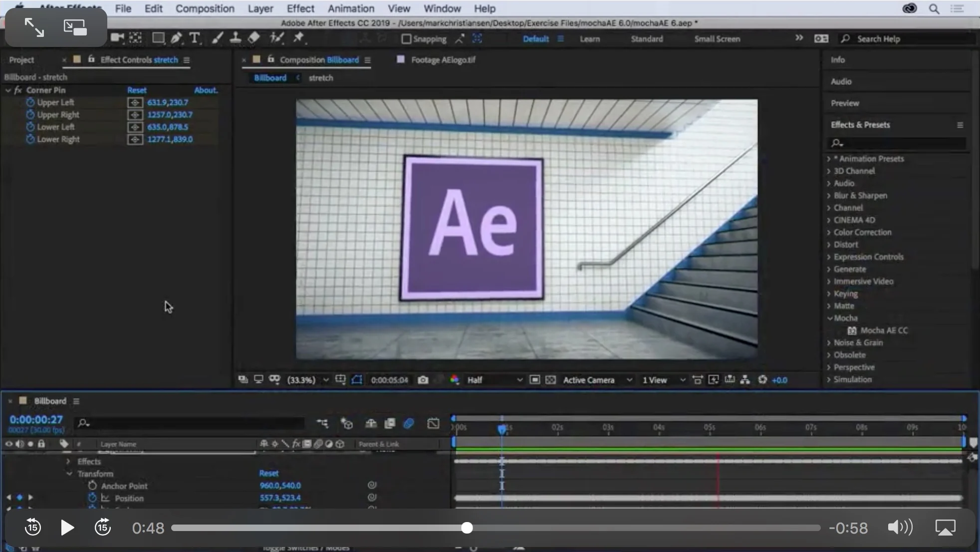Select the Brush tool
980x552 pixels.
(217, 37)
